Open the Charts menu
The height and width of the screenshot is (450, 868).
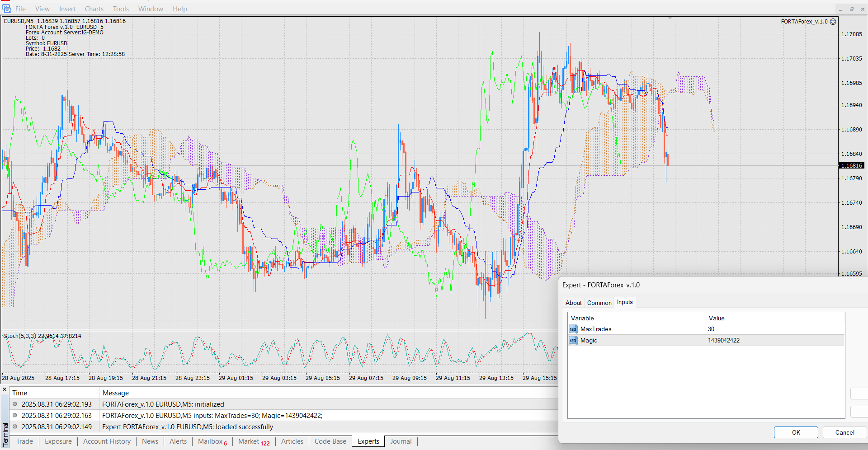(x=94, y=9)
